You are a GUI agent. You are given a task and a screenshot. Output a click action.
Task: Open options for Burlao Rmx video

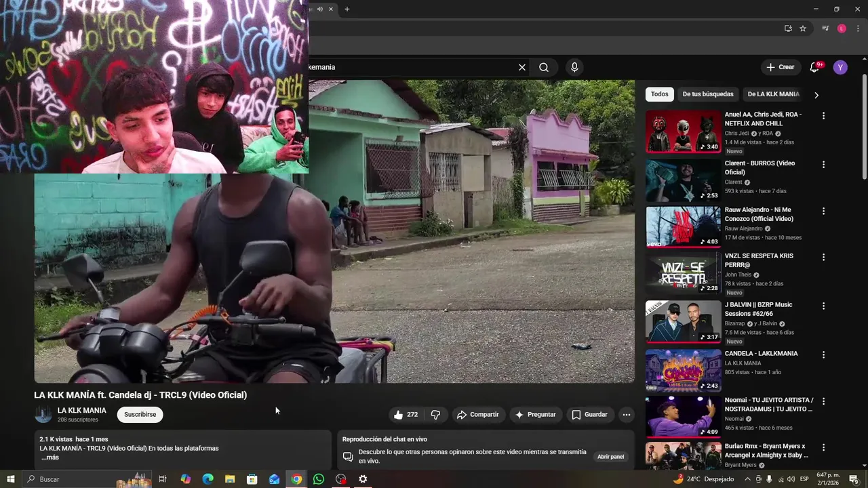(x=824, y=447)
